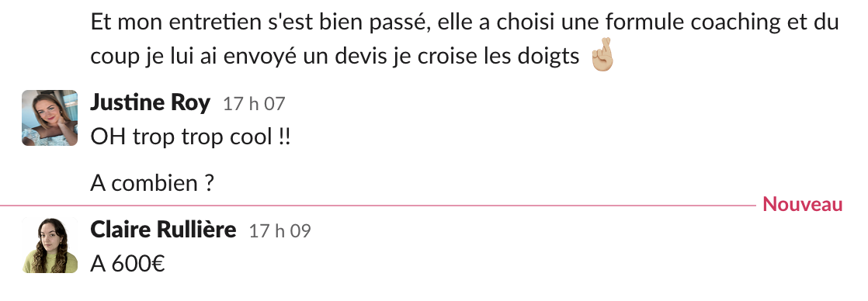Select the message "OH trop trop cool !!"
Image resolution: width=868 pixels, height=301 pixels.
pyautogui.click(x=190, y=137)
